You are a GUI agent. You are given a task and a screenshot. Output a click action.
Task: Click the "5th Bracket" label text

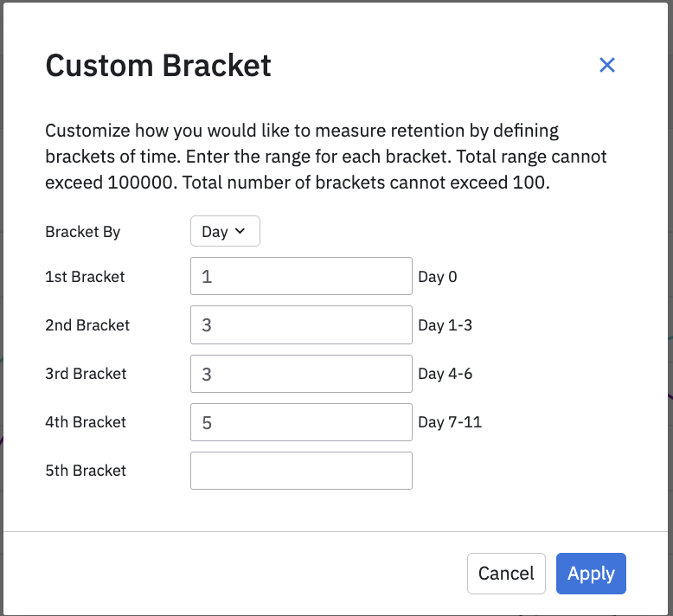click(86, 471)
